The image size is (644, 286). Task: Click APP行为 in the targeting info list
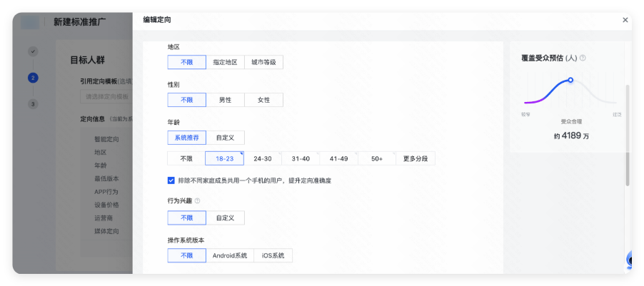(x=106, y=192)
